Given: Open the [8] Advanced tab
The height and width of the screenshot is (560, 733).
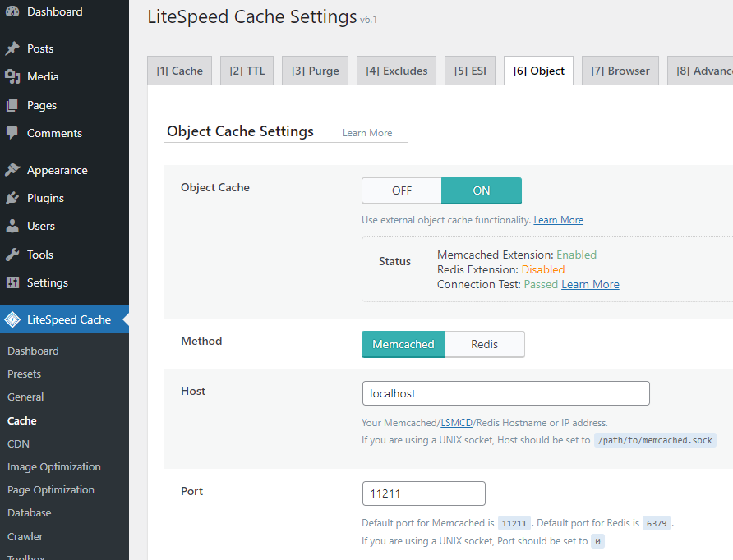Looking at the screenshot, I should (x=700, y=71).
